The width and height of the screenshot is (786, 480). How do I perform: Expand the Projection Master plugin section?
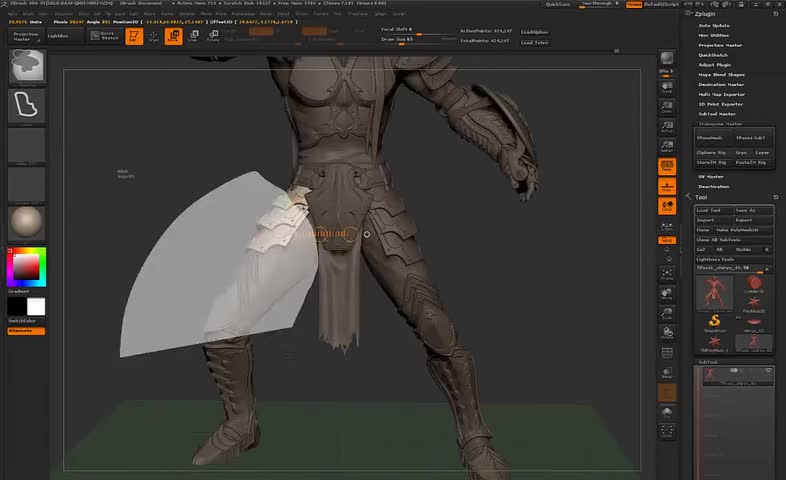[x=720, y=45]
